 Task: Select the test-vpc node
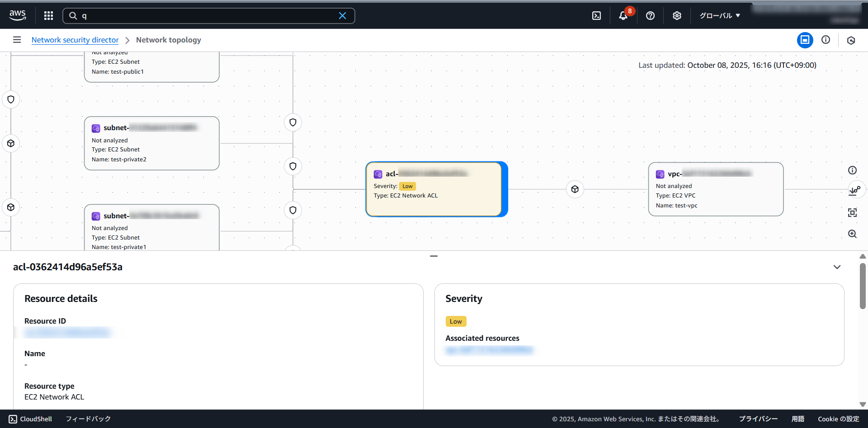point(715,189)
